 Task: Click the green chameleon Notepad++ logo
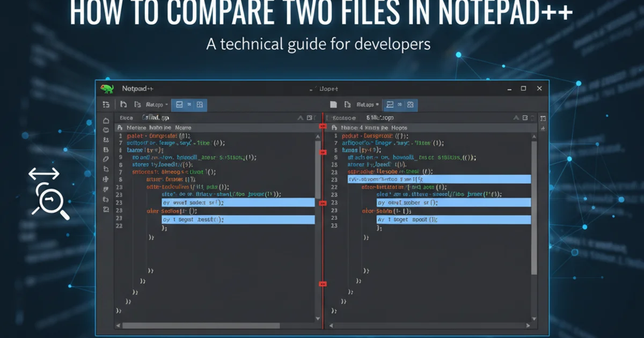tap(108, 89)
